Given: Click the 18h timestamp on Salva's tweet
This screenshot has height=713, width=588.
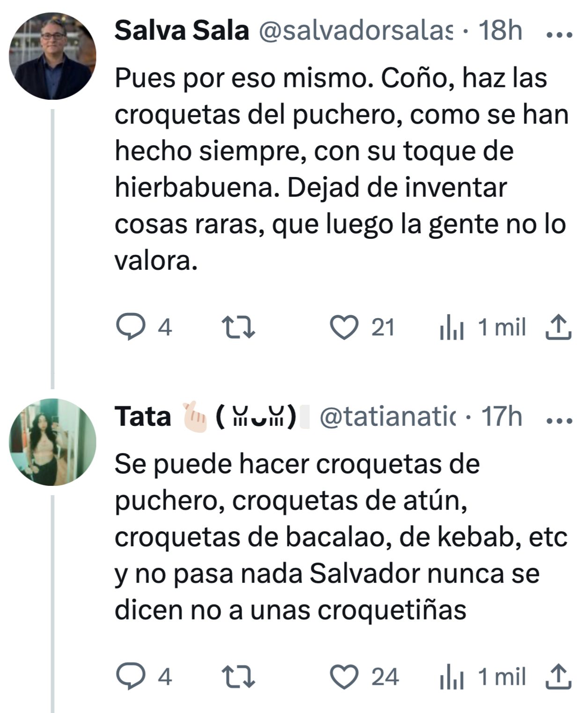Looking at the screenshot, I should 500,31.
